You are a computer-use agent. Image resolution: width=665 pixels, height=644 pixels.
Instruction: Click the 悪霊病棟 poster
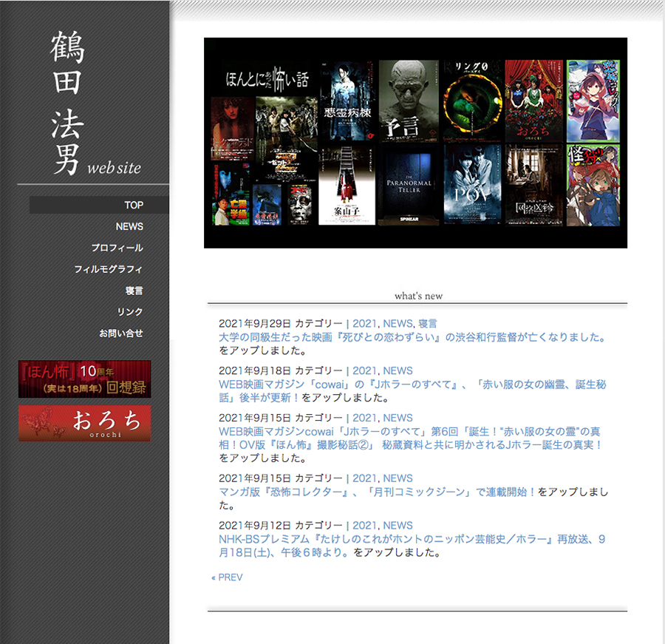coord(347,101)
